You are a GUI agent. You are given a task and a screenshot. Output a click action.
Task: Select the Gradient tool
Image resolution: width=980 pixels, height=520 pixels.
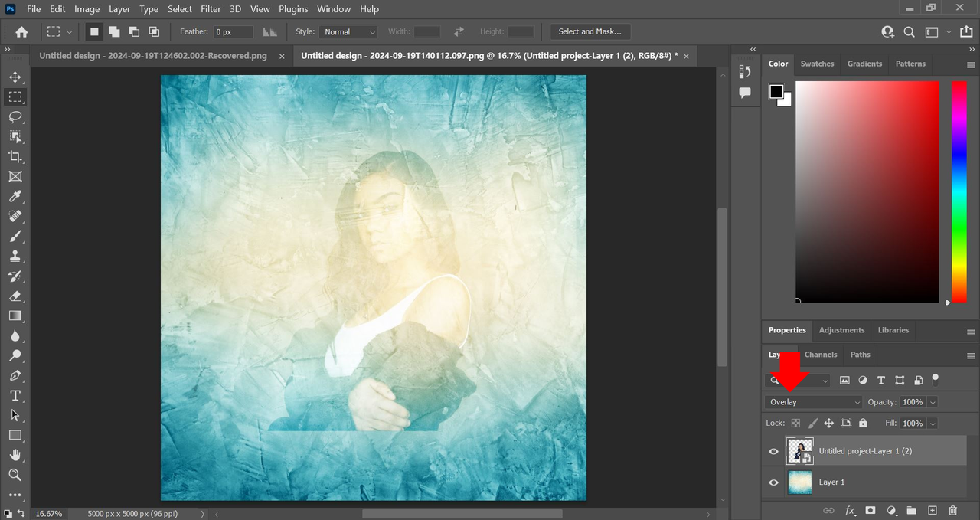coord(15,316)
